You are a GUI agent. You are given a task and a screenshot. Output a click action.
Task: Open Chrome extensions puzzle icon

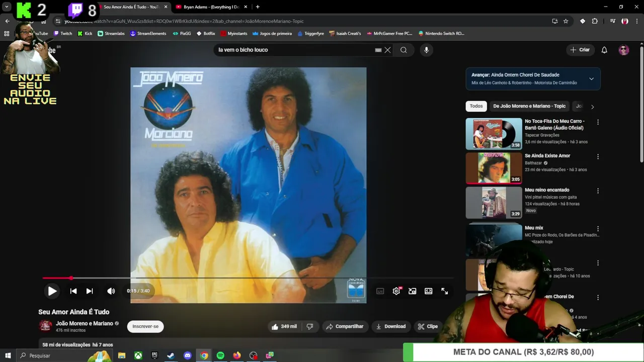point(595,21)
